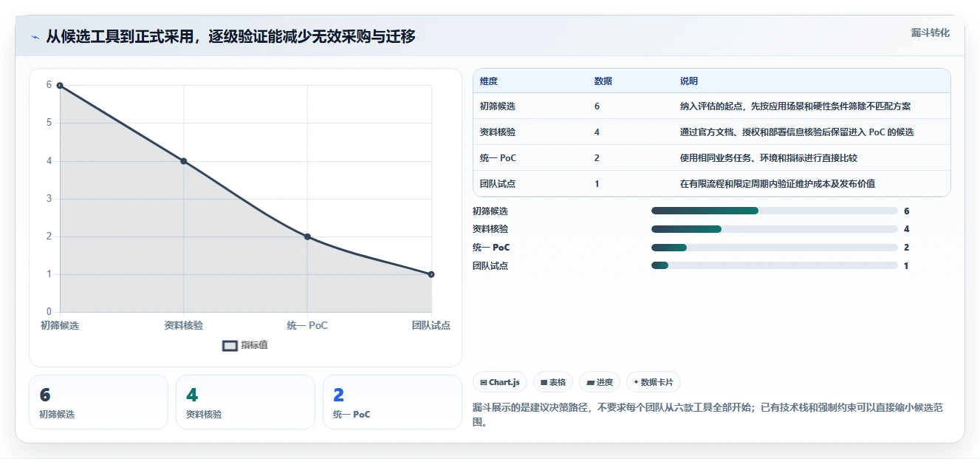The height and width of the screenshot is (459, 980).
Task: Click the 统一 PoC progress bar
Action: point(775,248)
